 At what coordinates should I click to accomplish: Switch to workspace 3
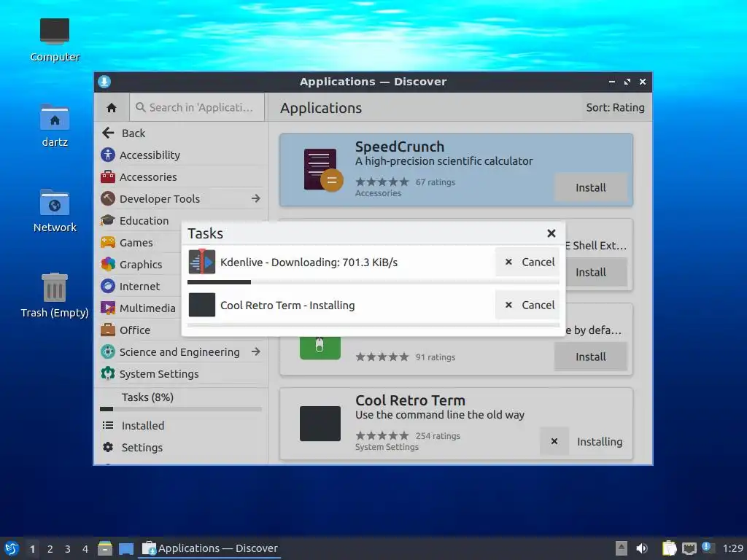pyautogui.click(x=68, y=549)
